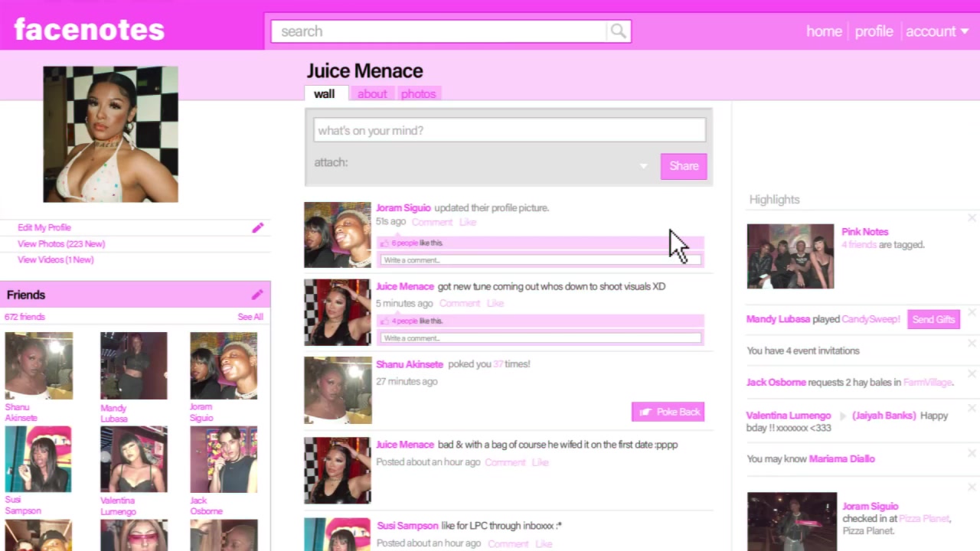Click the facenotes logo
The height and width of the screenshot is (551, 980).
[x=90, y=29]
